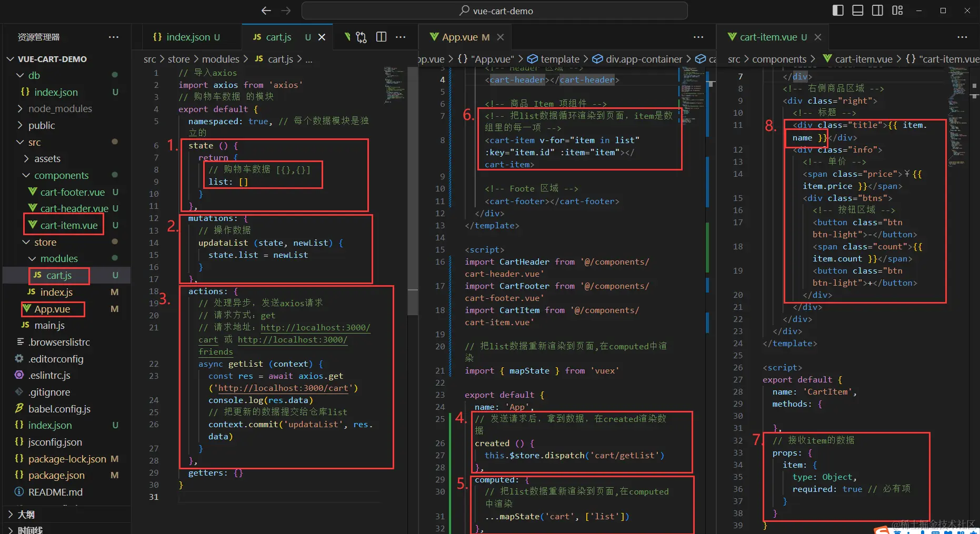This screenshot has width=980, height=534.
Task: Open cart-header.vue in explorer
Action: (x=74, y=208)
